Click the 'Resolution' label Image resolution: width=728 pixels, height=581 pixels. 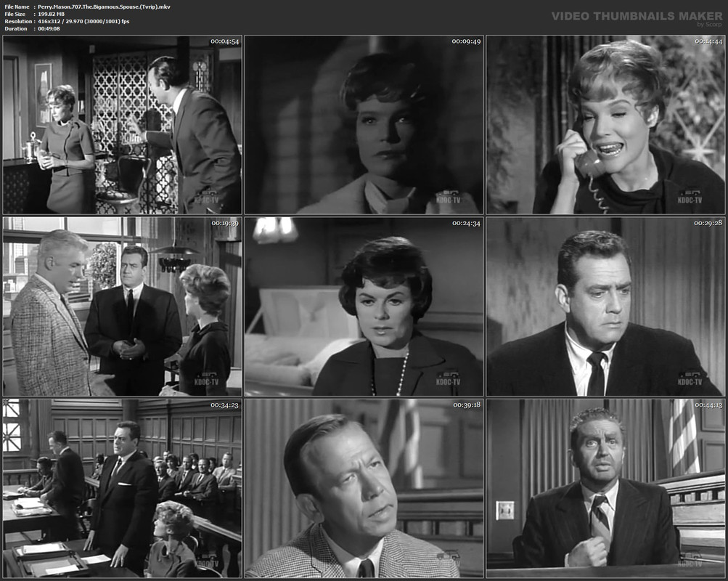tap(18, 21)
